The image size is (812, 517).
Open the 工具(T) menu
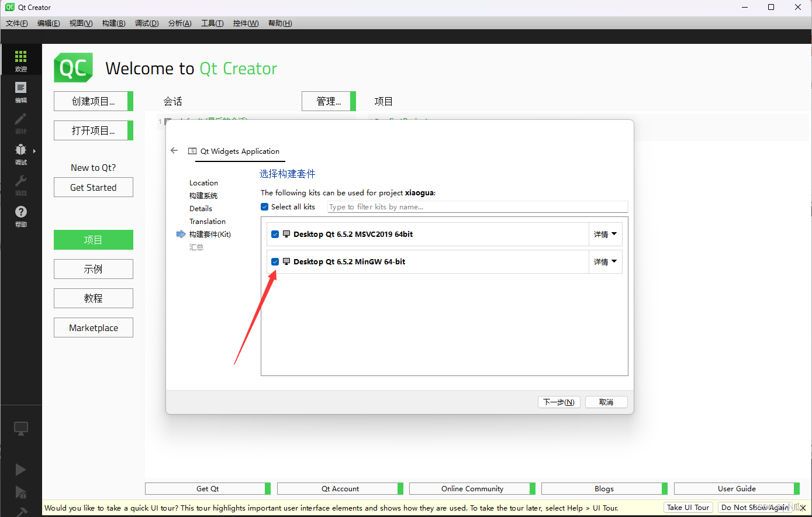[212, 23]
